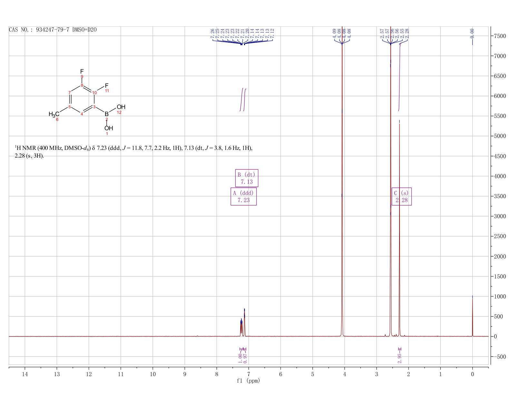Click intensity axis label 6000
Viewport: 532px width, 411px height.
click(500, 96)
